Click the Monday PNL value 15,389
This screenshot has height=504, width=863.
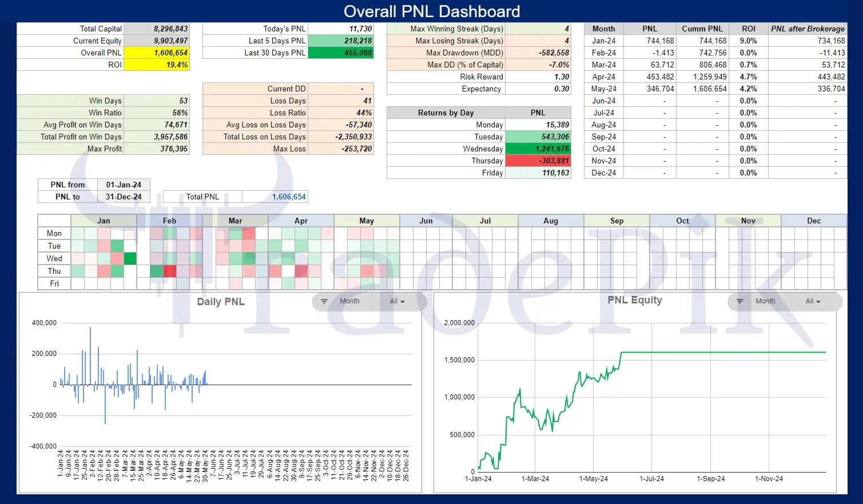(x=538, y=125)
